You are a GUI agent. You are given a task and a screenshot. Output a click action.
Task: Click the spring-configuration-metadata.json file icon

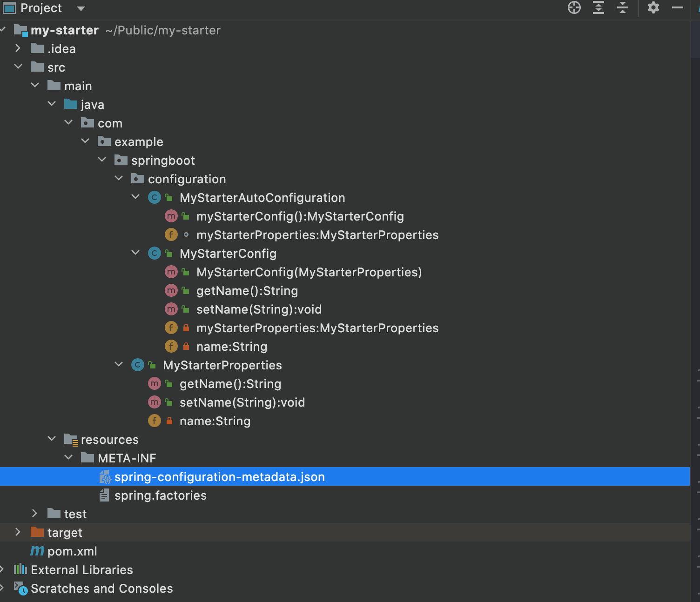point(105,477)
